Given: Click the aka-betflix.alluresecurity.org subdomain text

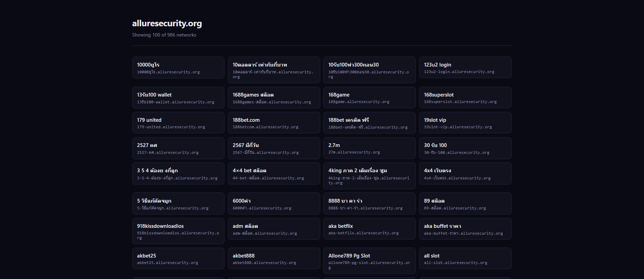Looking at the screenshot, I should coord(364,233).
